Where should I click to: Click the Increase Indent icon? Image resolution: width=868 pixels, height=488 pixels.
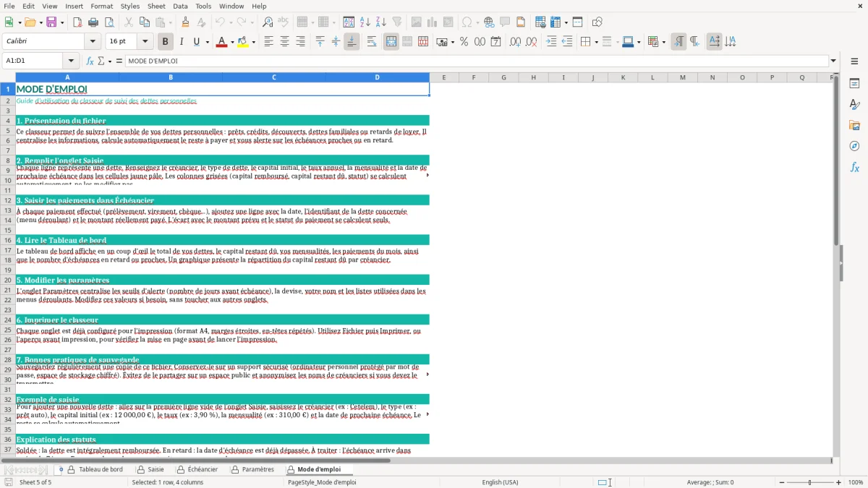tap(551, 42)
